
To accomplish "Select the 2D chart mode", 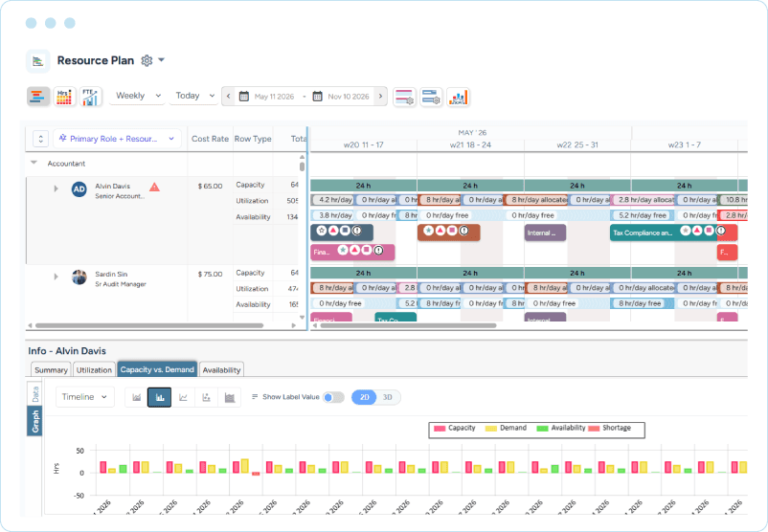I will [365, 397].
